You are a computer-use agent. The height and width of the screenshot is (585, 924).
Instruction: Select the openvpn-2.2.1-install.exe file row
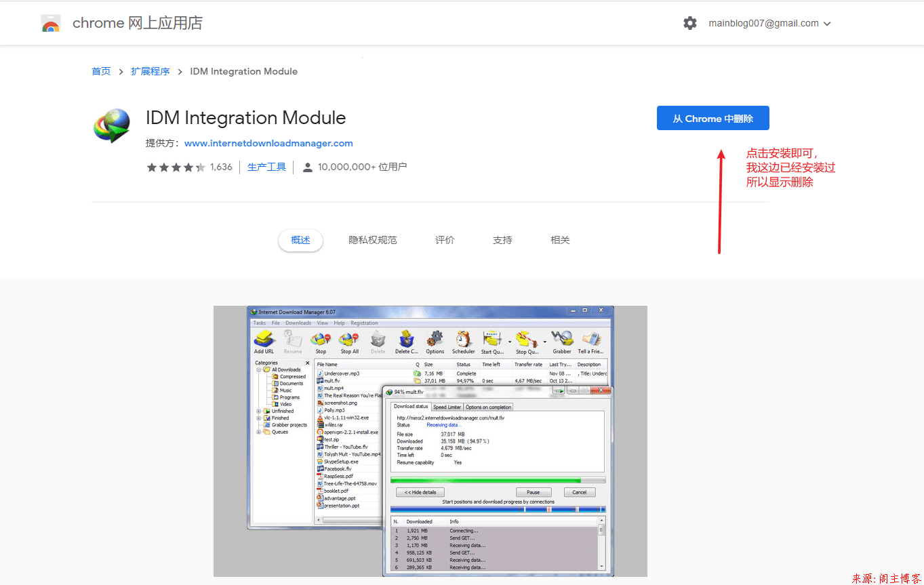click(x=348, y=432)
